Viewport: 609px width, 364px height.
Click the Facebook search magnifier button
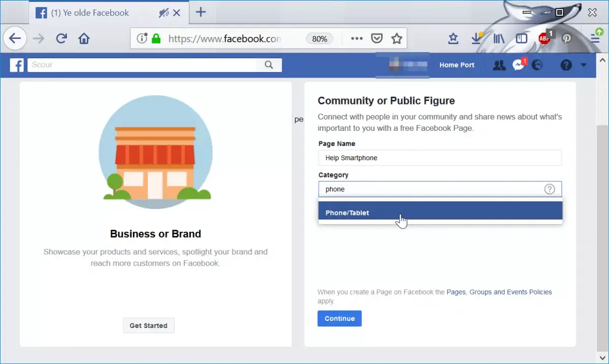point(269,65)
